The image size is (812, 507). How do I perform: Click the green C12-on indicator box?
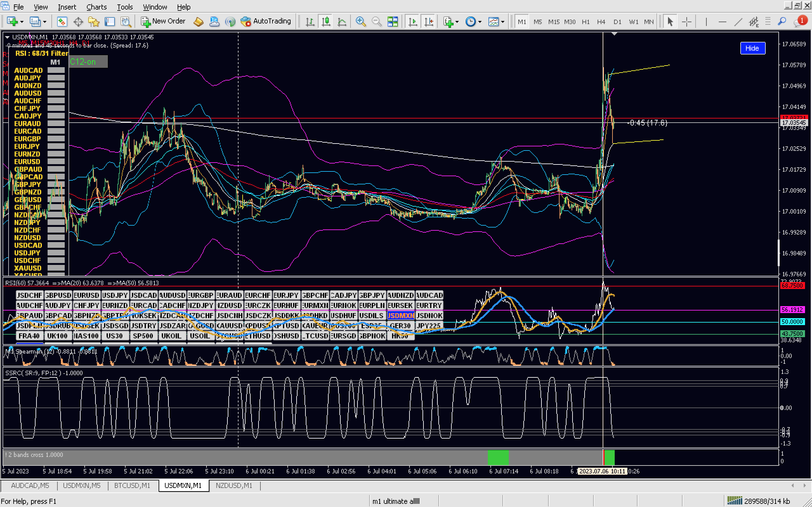pos(88,62)
